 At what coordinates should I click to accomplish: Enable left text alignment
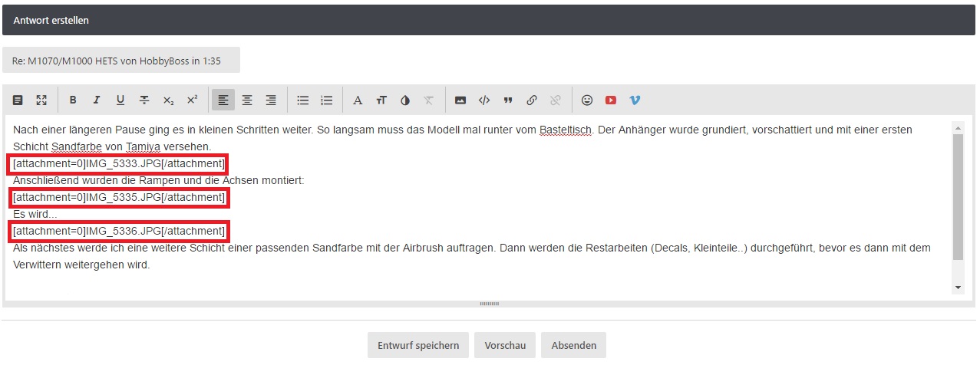(223, 100)
